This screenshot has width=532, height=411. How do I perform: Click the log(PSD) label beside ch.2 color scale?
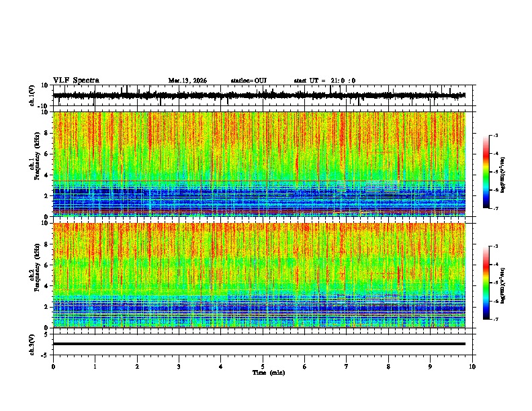[503, 285]
